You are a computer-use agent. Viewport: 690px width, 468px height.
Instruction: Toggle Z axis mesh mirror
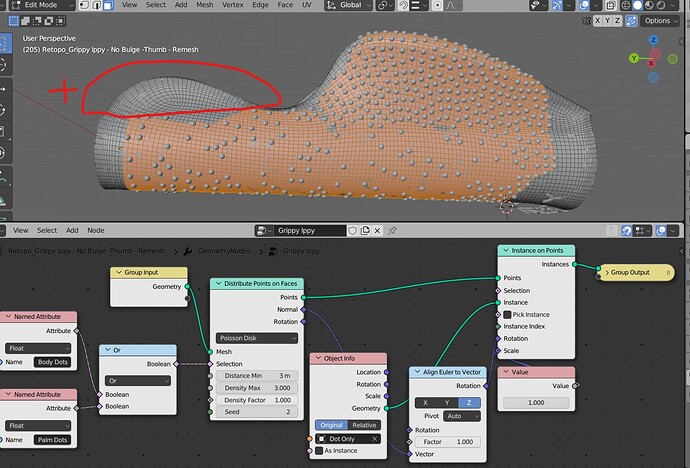617,21
